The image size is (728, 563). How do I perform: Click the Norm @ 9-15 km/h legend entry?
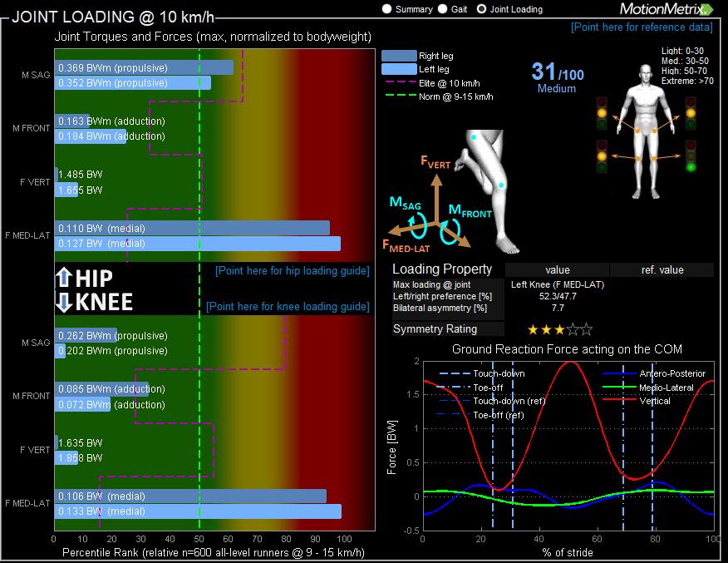point(440,96)
